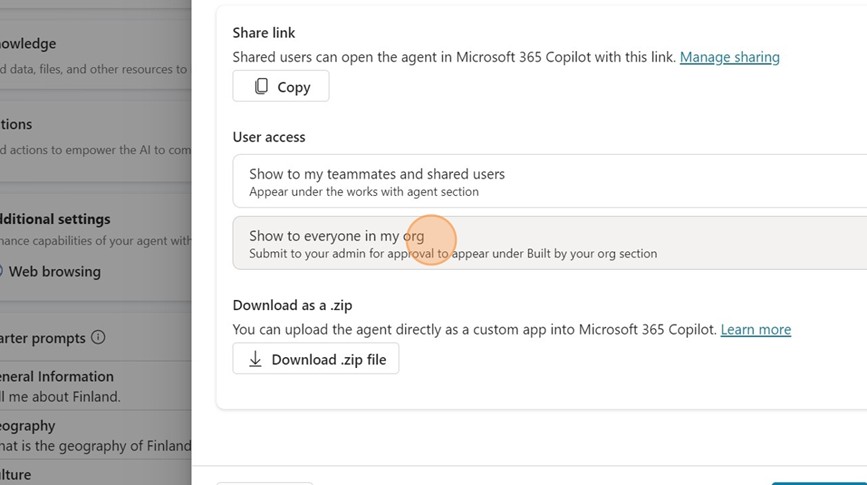867x485 pixels.
Task: Open the Learn more link
Action: (x=755, y=329)
